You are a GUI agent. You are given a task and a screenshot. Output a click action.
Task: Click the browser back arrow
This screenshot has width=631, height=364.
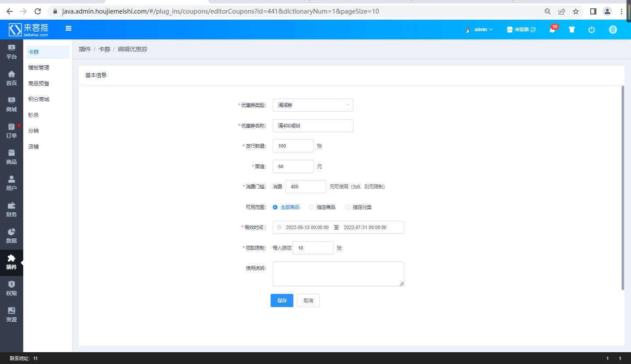[10, 11]
